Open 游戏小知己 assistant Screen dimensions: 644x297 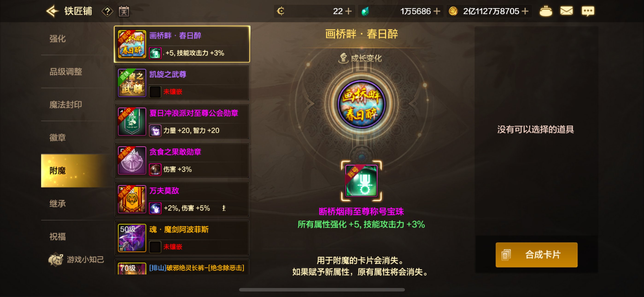click(76, 259)
